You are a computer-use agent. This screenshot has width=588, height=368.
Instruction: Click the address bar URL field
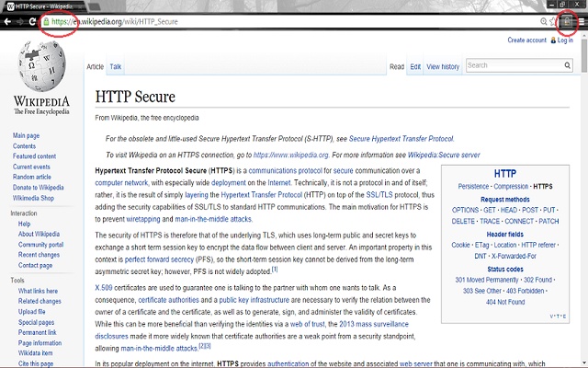(x=292, y=21)
